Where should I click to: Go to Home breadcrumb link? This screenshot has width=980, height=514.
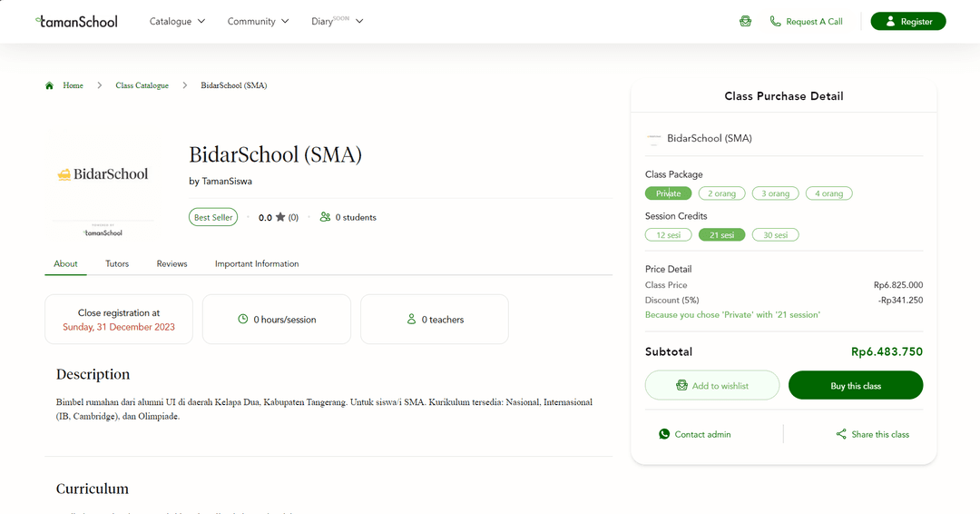[73, 85]
